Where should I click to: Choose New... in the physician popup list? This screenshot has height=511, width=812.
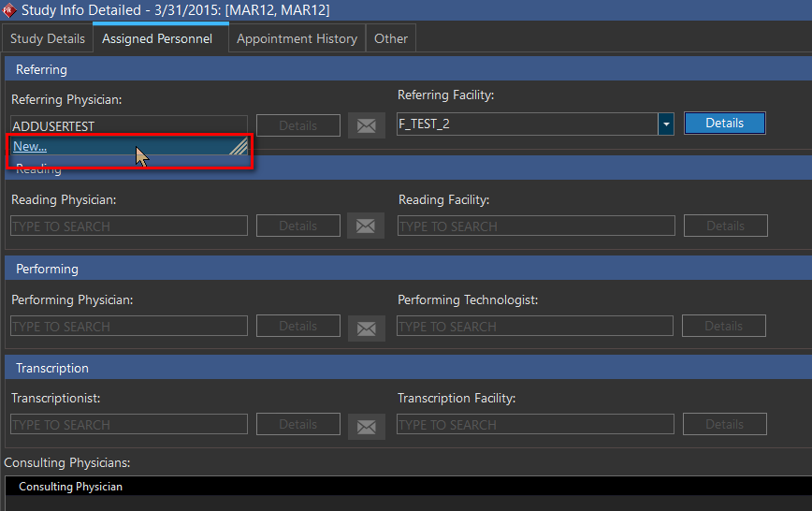(30, 147)
